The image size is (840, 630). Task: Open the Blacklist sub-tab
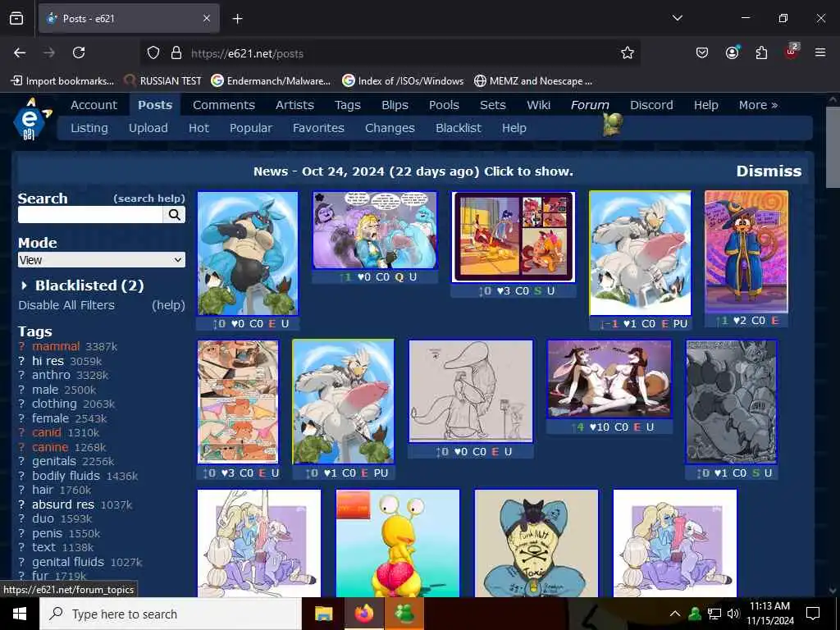point(459,128)
